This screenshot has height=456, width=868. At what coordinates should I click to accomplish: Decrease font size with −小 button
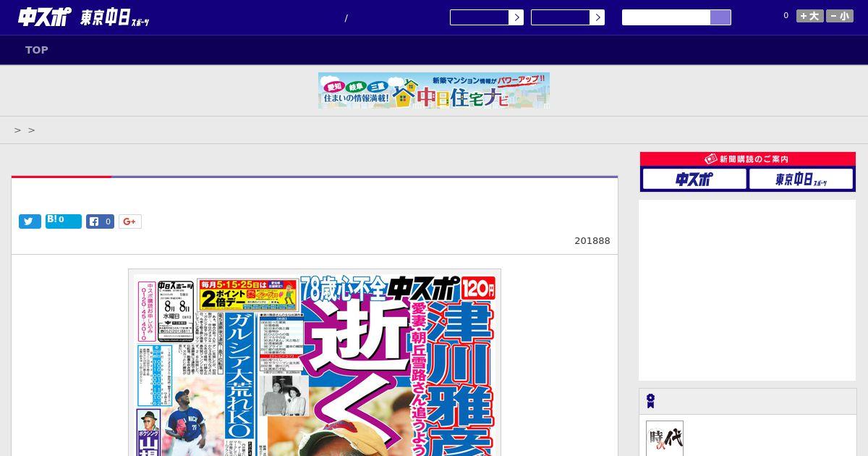click(840, 16)
